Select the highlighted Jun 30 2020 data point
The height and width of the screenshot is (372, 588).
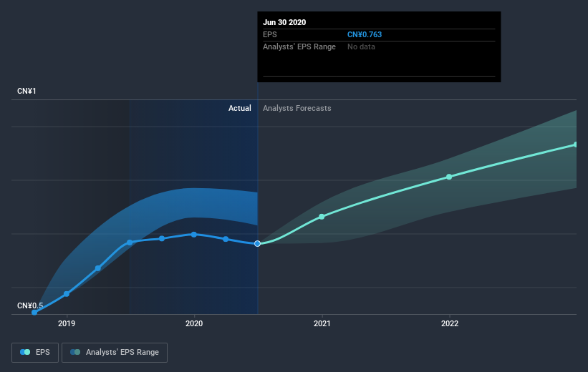click(x=257, y=243)
